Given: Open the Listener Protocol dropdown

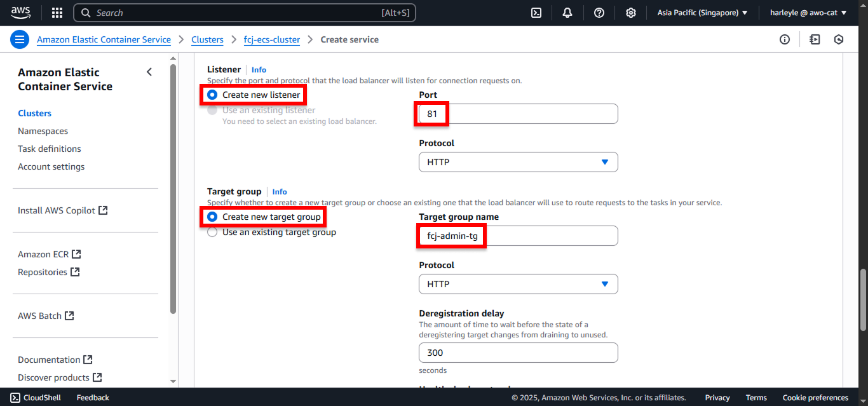Looking at the screenshot, I should point(519,162).
